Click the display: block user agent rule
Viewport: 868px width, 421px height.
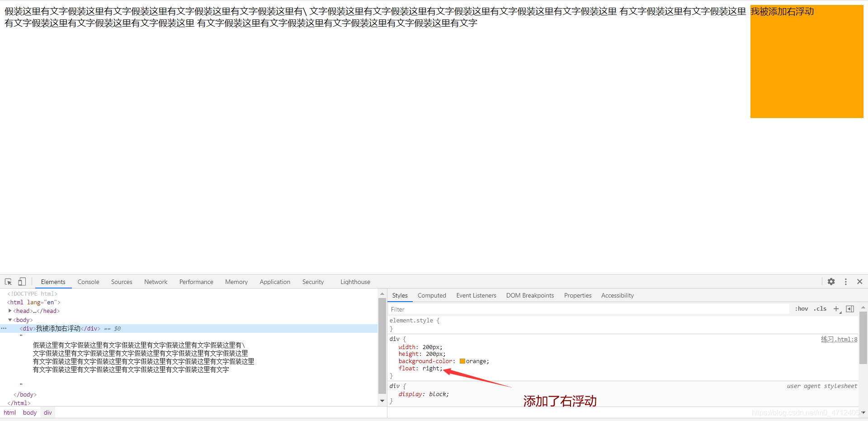coord(424,394)
